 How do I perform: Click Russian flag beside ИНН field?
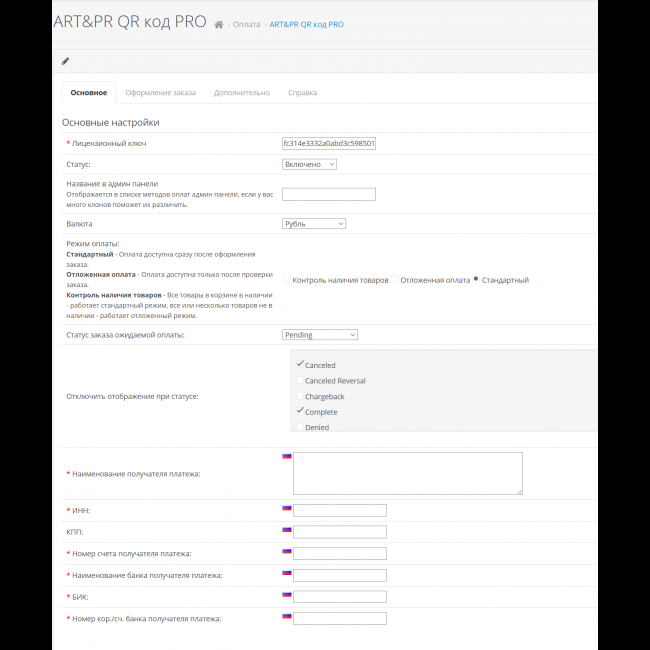[x=287, y=509]
